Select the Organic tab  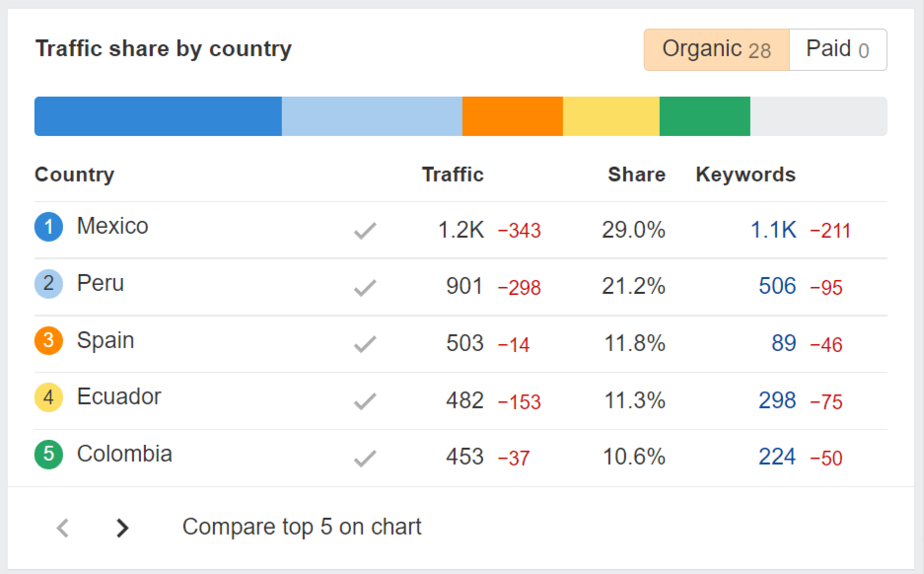point(716,49)
